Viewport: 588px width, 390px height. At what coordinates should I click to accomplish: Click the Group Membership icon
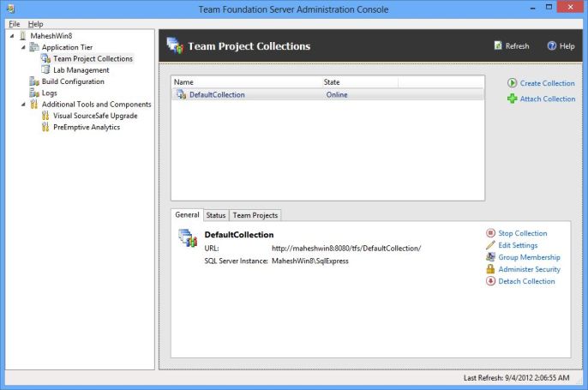coord(490,257)
